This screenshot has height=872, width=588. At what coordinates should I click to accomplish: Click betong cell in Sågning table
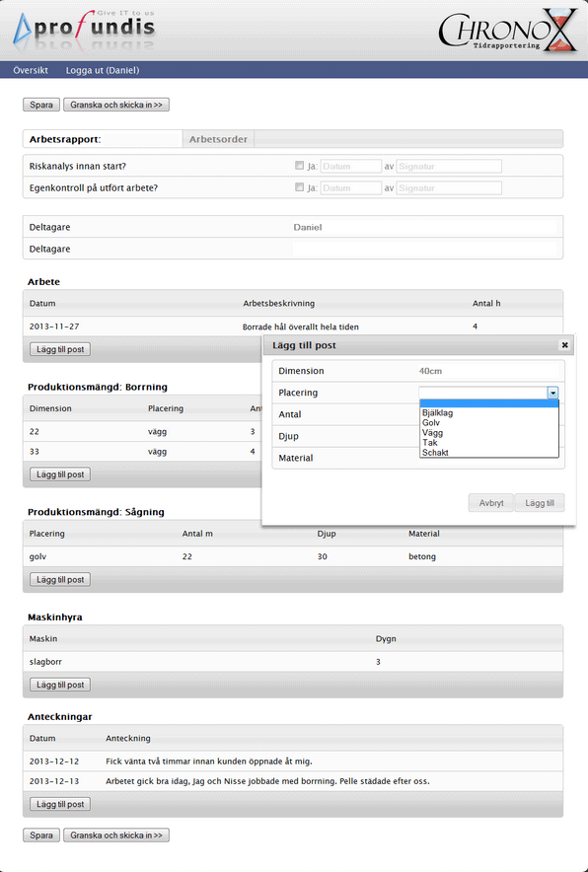point(422,556)
